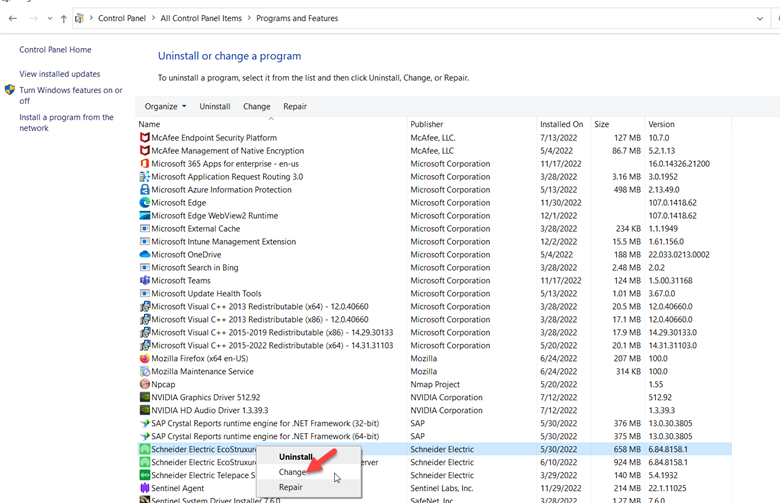Screen dimensions: 780x503
Task: Click the Sentinel Agent icon
Action: pos(144,488)
